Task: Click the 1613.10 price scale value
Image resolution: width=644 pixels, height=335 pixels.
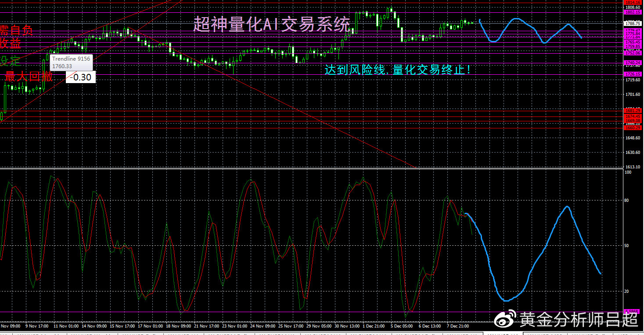Action: (x=633, y=167)
